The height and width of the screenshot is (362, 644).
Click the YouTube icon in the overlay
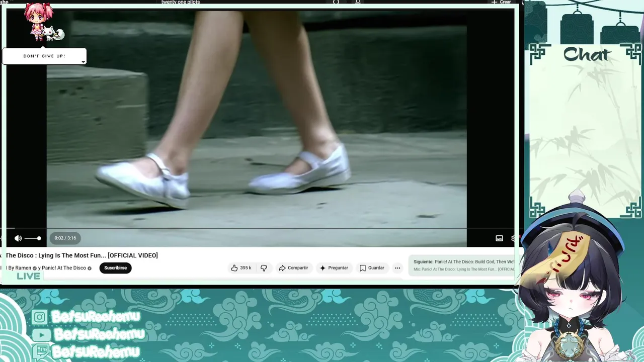coord(41,335)
